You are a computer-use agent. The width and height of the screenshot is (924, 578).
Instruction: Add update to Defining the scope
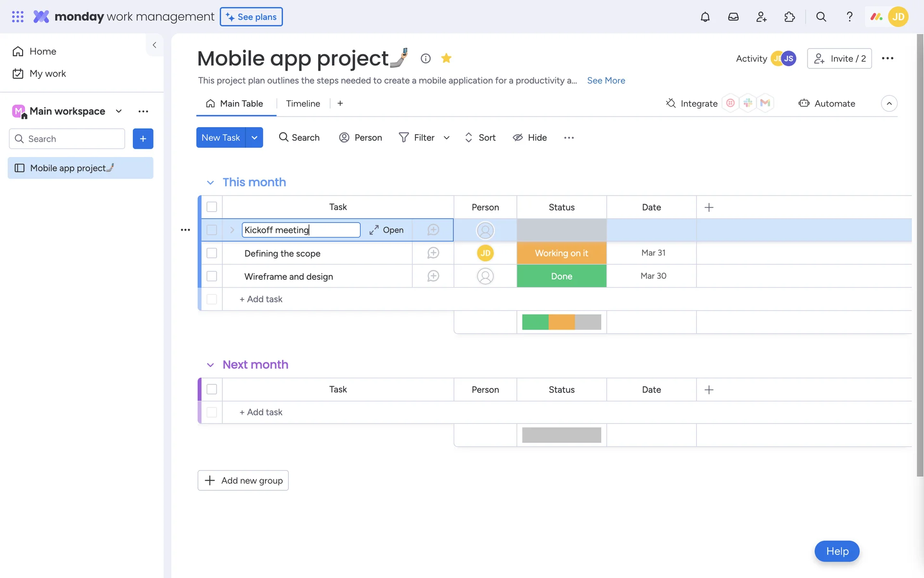click(433, 253)
